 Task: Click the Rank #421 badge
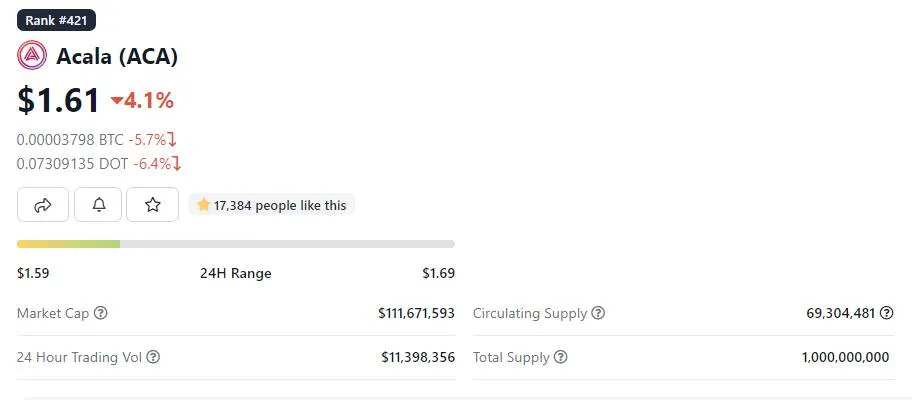click(56, 20)
